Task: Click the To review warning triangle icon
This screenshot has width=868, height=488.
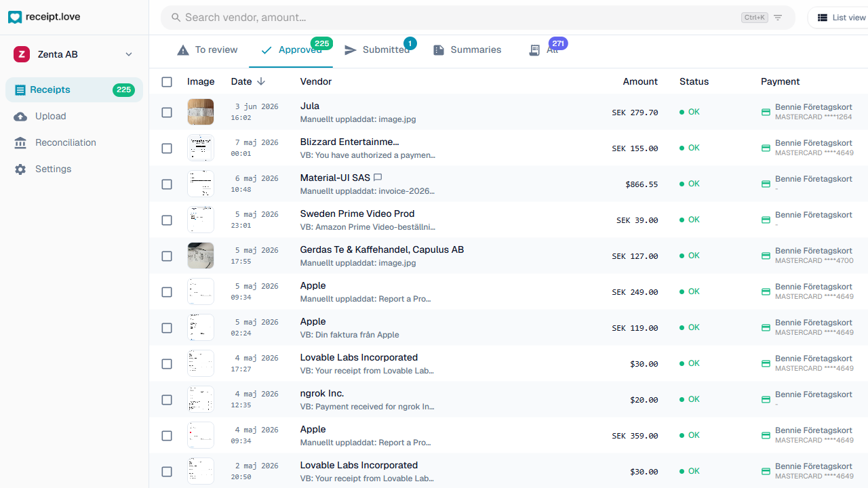Action: pos(183,50)
